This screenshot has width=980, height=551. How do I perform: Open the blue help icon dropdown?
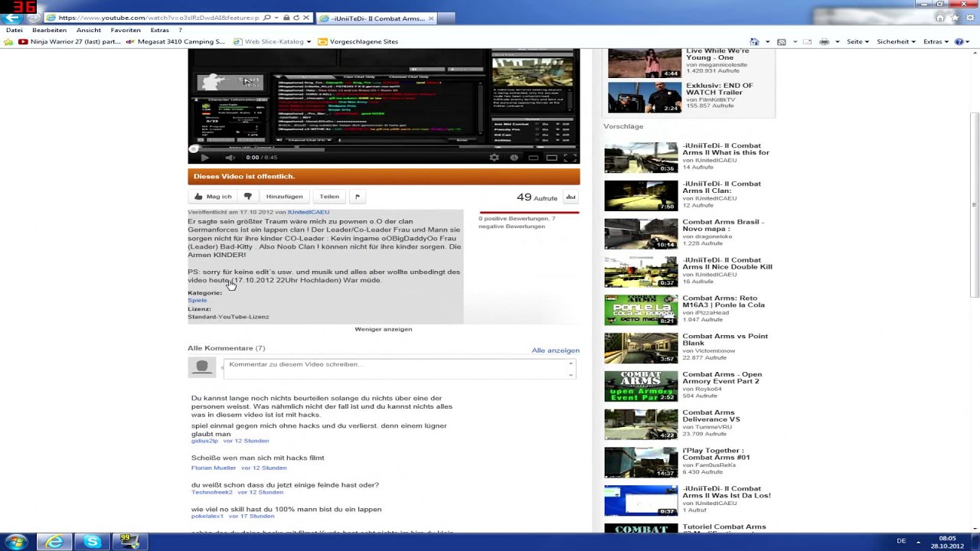point(962,42)
